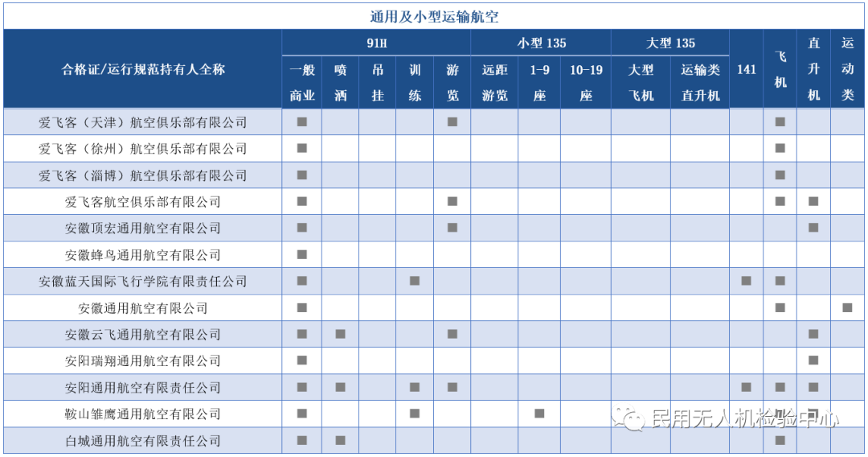Viewport: 868px width, 457px height.
Task: Click the 大型 135 group header
Action: (669, 43)
